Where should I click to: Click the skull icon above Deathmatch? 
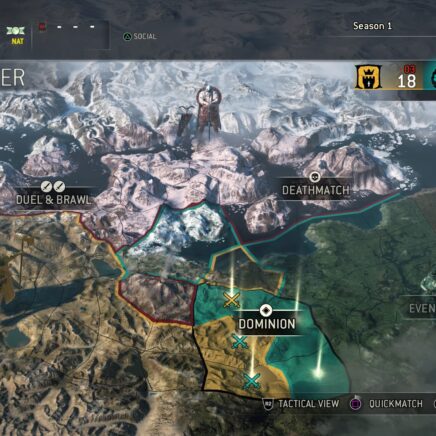click(x=315, y=177)
